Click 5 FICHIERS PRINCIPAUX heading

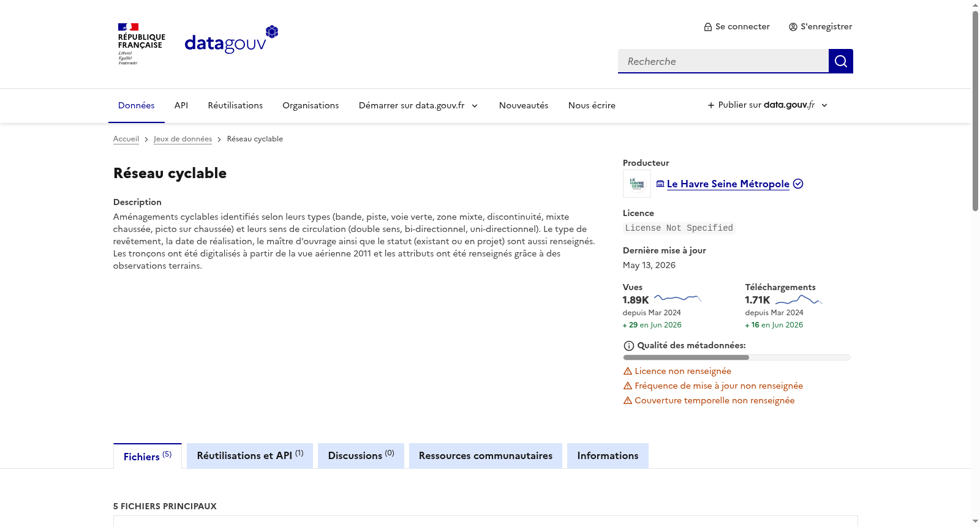[165, 506]
